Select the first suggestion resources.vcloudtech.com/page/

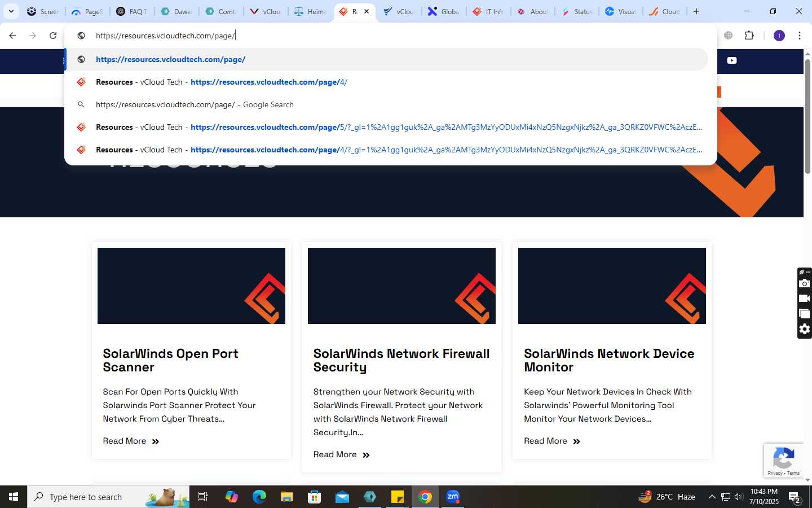[387, 59]
